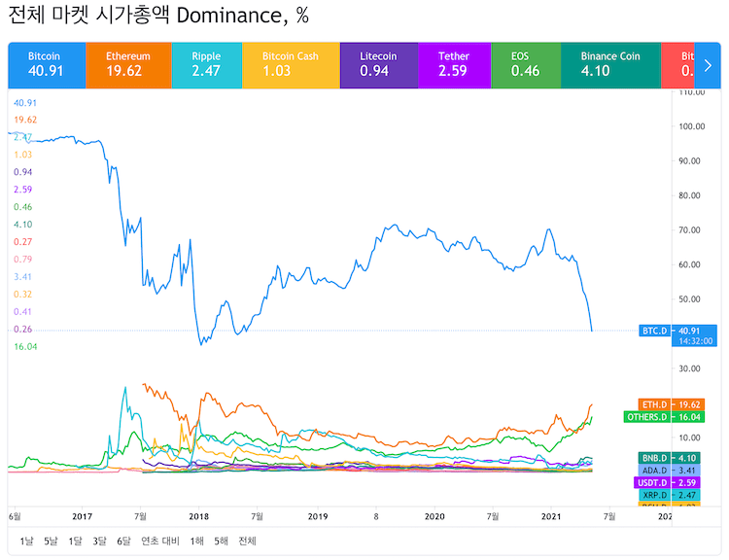
Task: Click the orange 19.62 legend value
Action: click(x=25, y=120)
